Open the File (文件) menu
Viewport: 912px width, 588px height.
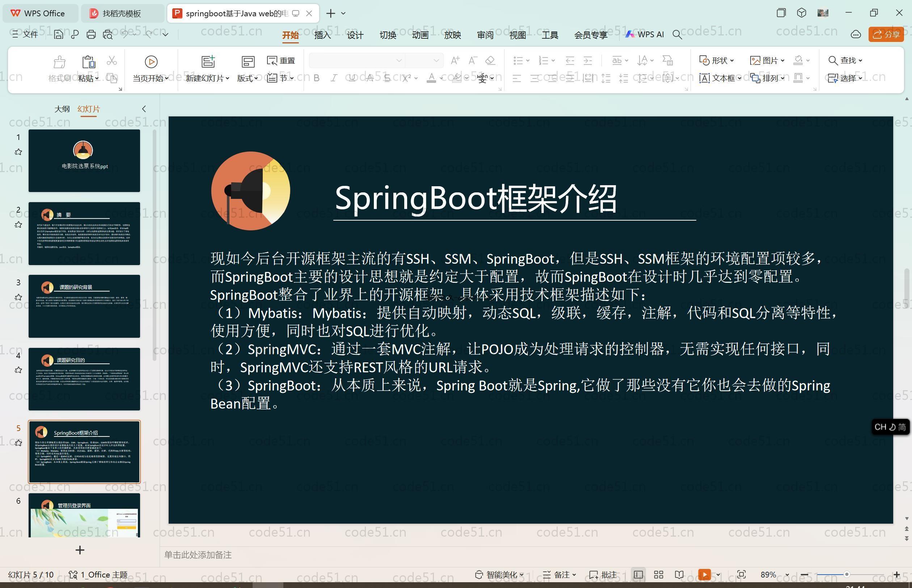pyautogui.click(x=25, y=34)
